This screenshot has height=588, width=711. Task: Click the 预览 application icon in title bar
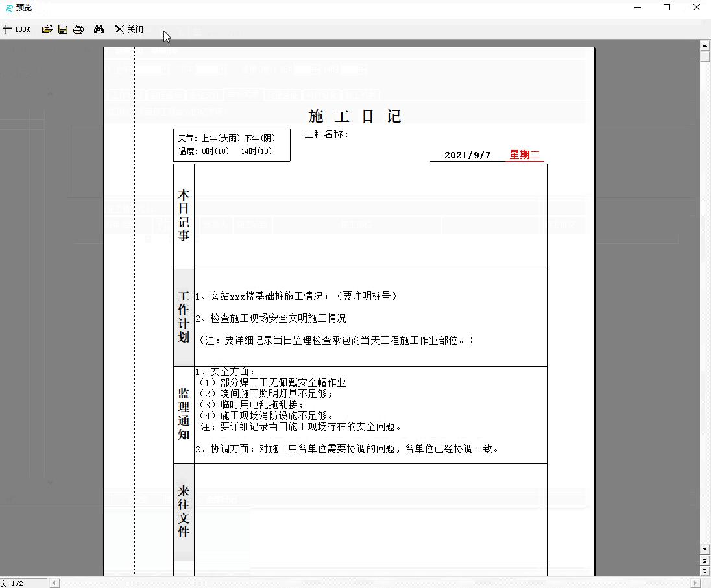coord(8,7)
